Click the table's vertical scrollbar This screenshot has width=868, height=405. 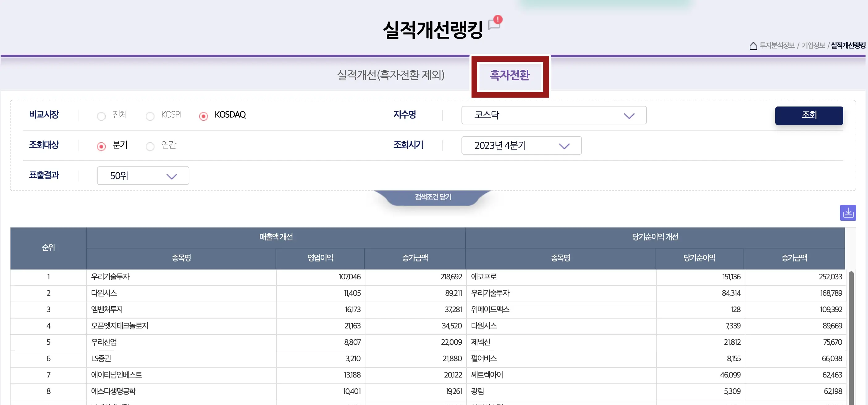851,337
